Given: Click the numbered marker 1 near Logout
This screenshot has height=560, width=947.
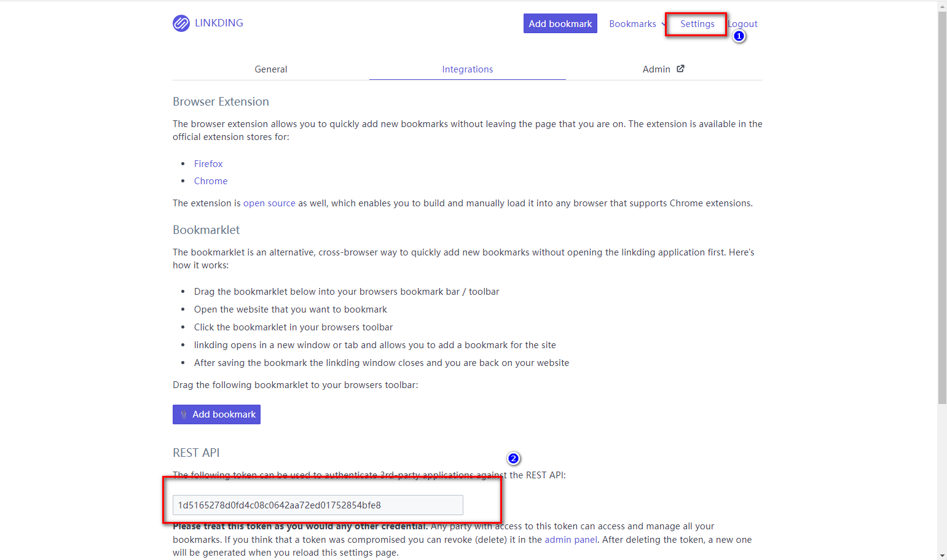Looking at the screenshot, I should tap(739, 36).
